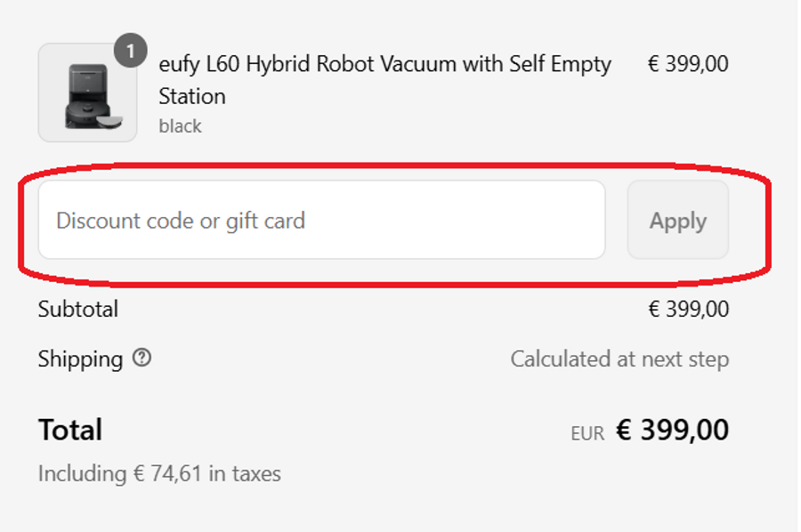The height and width of the screenshot is (532, 801).
Task: Click the EUR currency code
Action: tap(587, 433)
